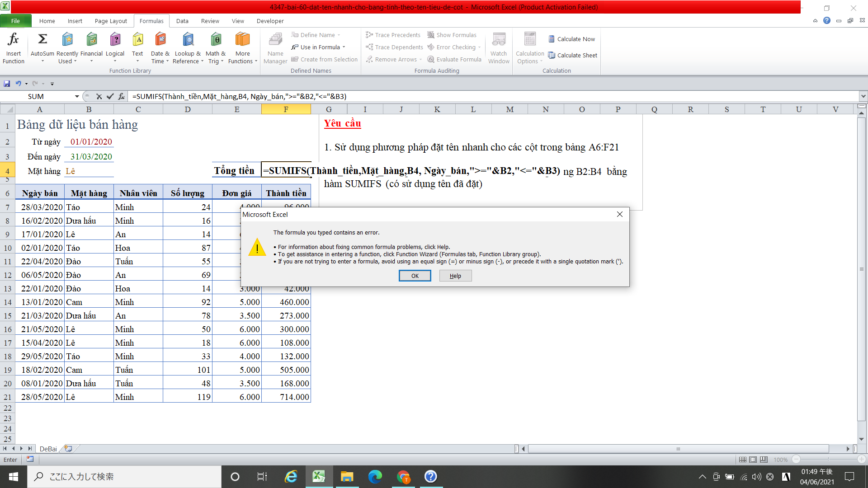Expand the formula bar
Screen dimensions: 868x488
[863, 96]
